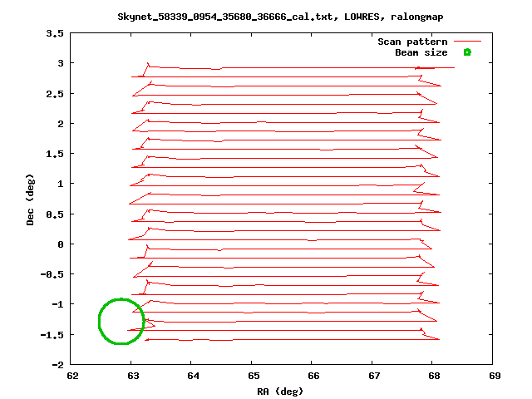Click the x-axis tick label 62

point(73,376)
